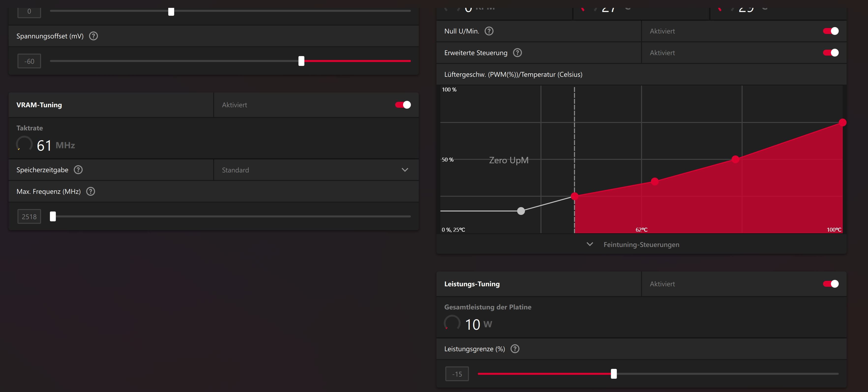Click help icon beside Null U/Min.
868x392 pixels.
[489, 31]
